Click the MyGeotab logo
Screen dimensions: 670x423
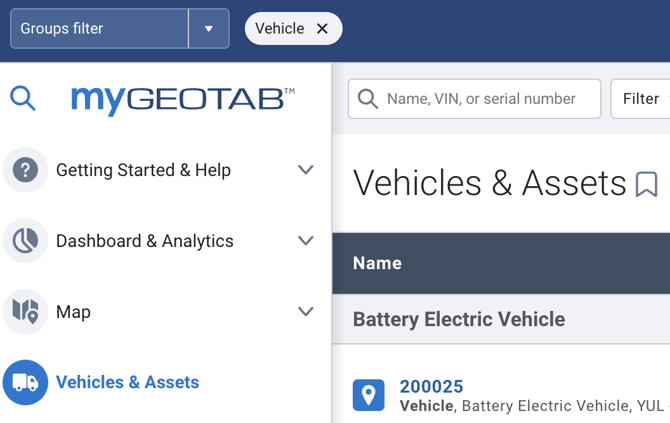click(183, 100)
